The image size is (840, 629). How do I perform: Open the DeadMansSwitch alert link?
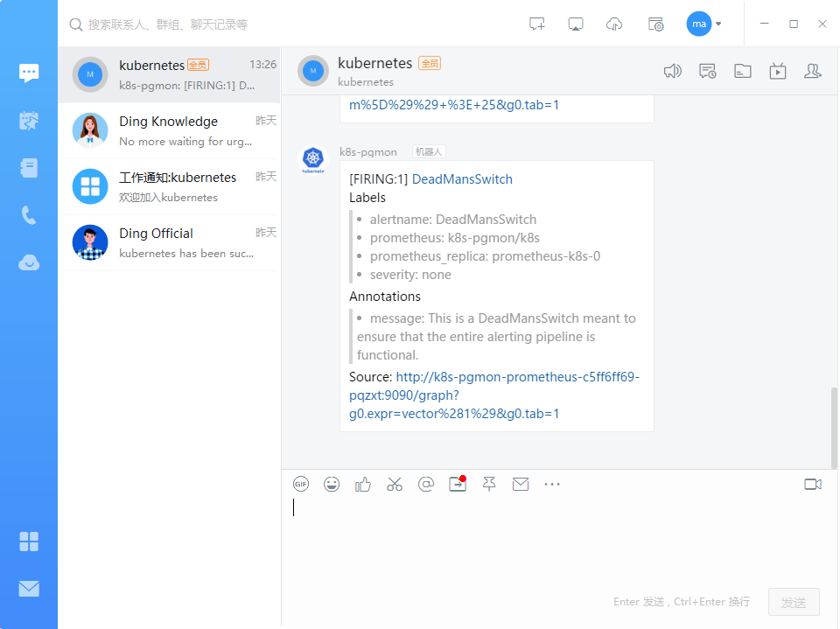point(462,179)
